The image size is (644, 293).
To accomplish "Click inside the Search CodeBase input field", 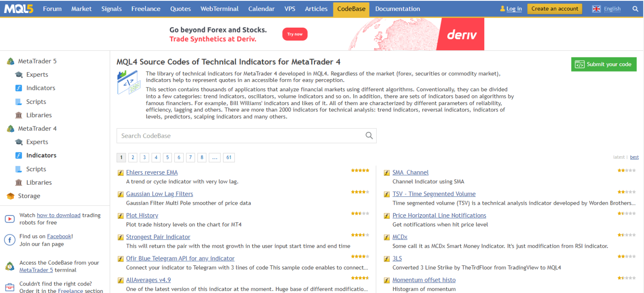I will [x=231, y=136].
